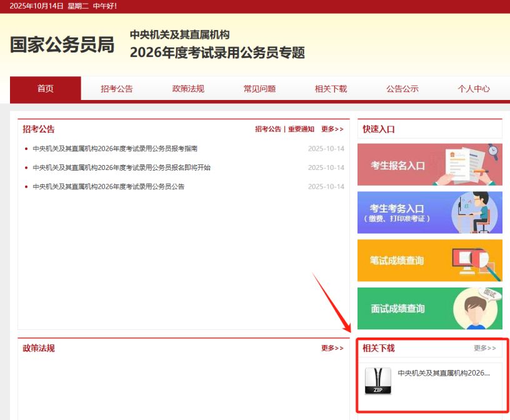
Task: Expand 更多>> in the 相关下载 panel
Action: (x=484, y=348)
